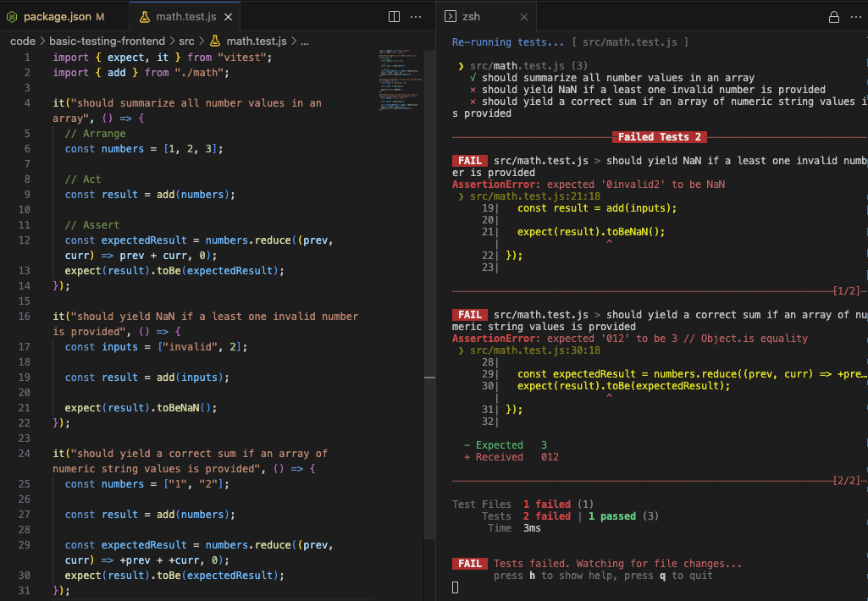Image resolution: width=868 pixels, height=601 pixels.
Task: Click the flask icon on math.test.js tab
Action: click(145, 17)
